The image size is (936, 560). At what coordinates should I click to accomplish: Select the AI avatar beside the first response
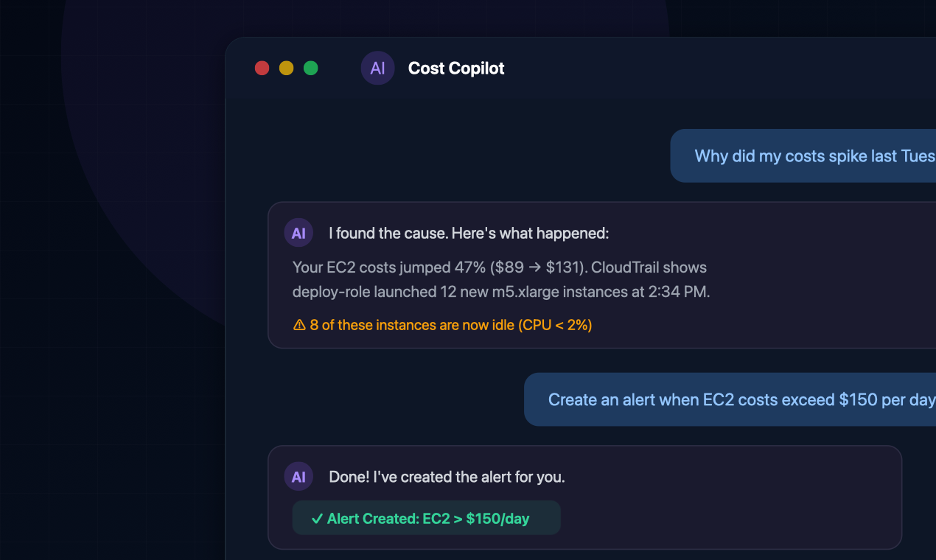click(298, 232)
